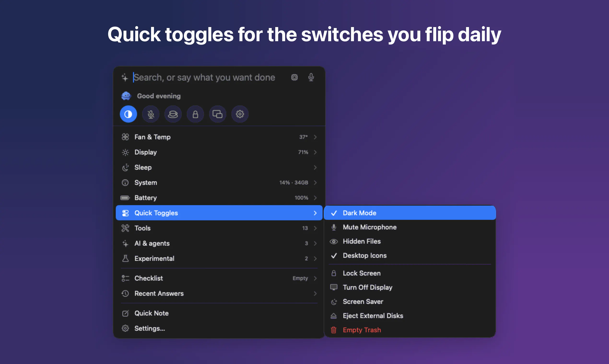
Task: Open the Fan & Temp submenu
Action: [x=219, y=137]
